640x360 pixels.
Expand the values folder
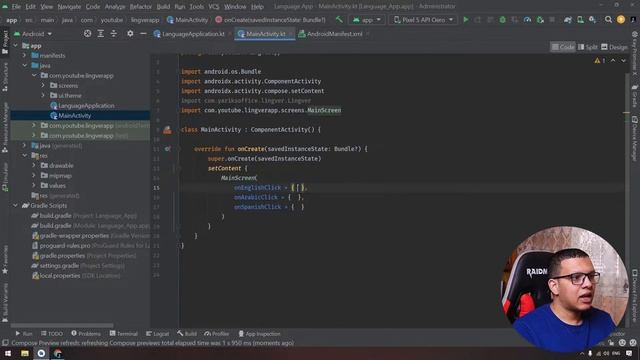click(x=34, y=185)
